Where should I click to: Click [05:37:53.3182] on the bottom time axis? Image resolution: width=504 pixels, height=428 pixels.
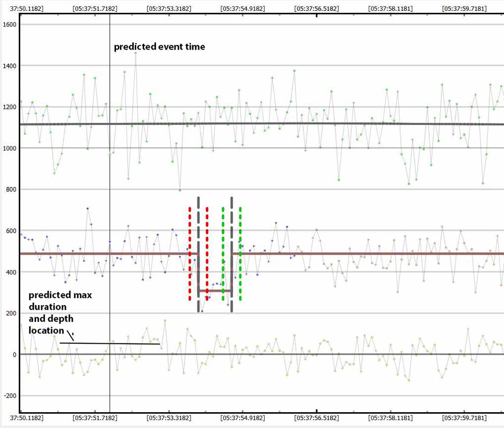(169, 418)
